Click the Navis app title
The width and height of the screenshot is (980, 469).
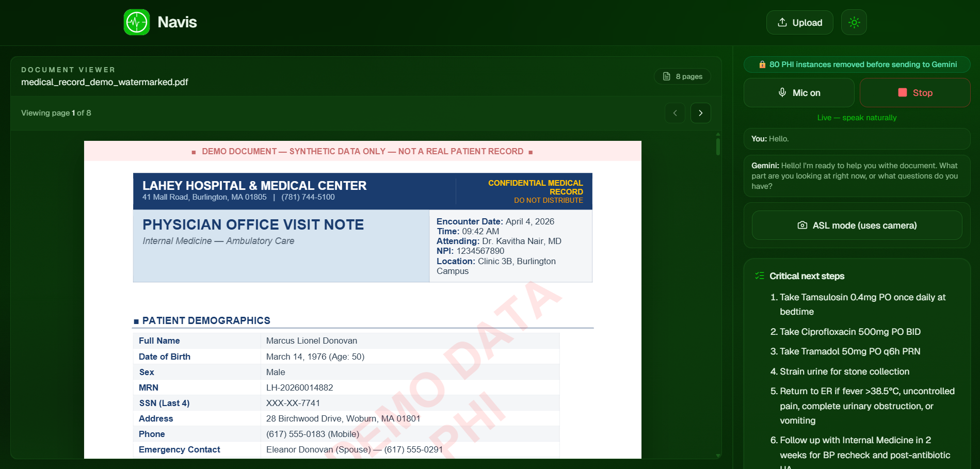click(x=177, y=22)
